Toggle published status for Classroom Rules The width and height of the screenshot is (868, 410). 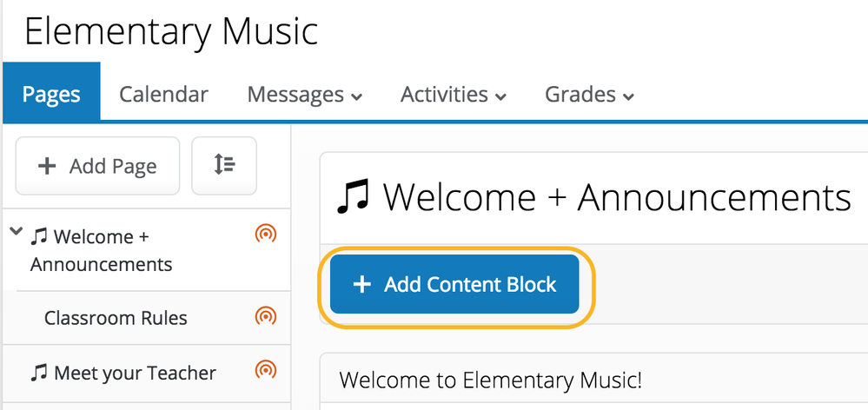click(265, 317)
